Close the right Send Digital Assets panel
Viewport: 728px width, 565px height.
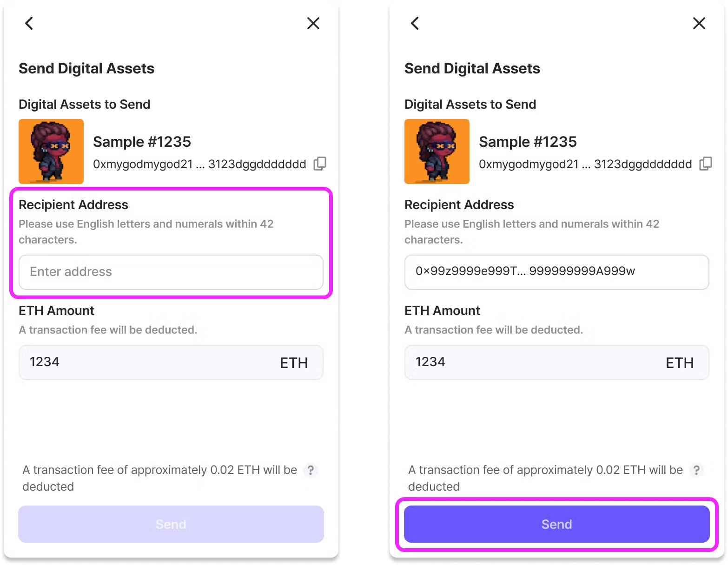pos(699,23)
